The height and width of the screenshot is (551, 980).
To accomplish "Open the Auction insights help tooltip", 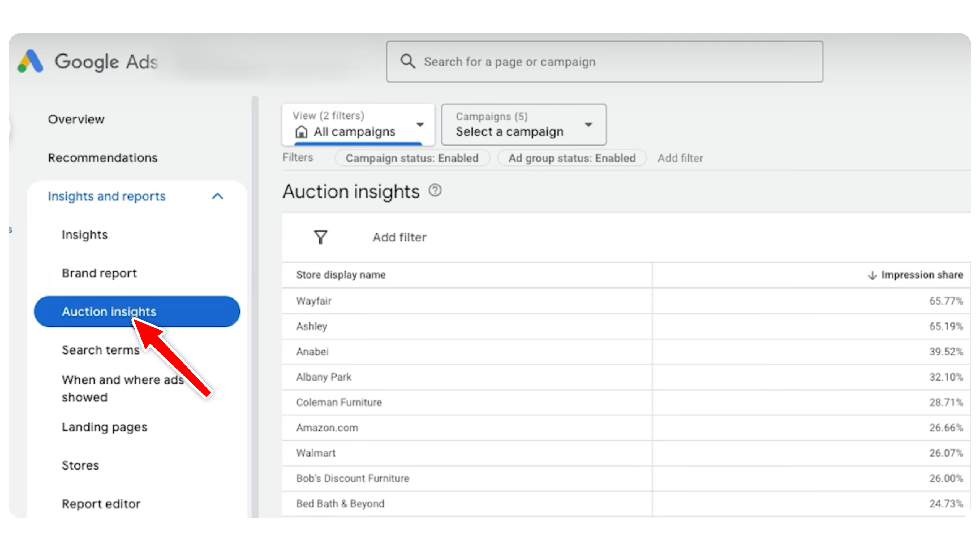I will point(435,190).
